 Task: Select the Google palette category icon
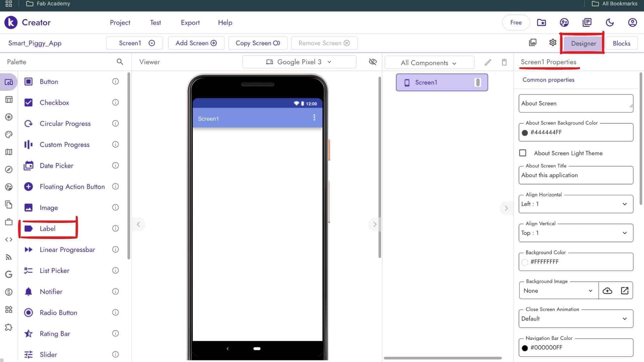[x=9, y=275]
